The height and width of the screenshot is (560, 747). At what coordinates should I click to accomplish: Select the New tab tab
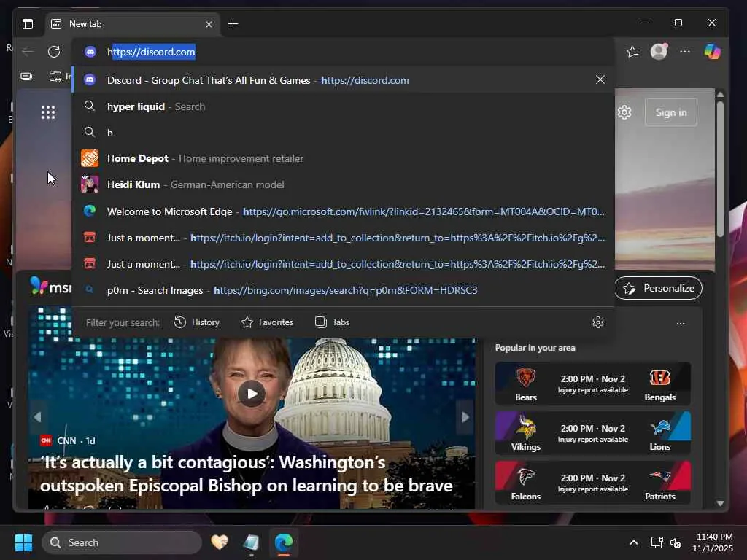[133, 24]
